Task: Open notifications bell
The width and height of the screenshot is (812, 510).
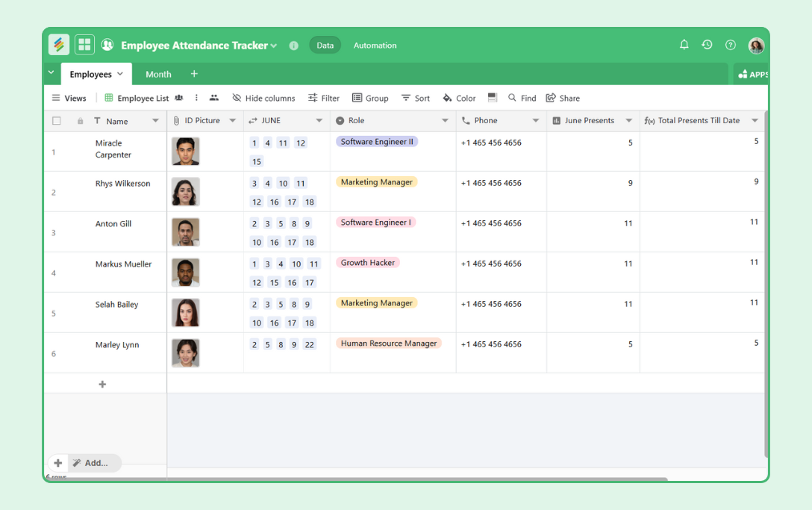Action: click(684, 45)
